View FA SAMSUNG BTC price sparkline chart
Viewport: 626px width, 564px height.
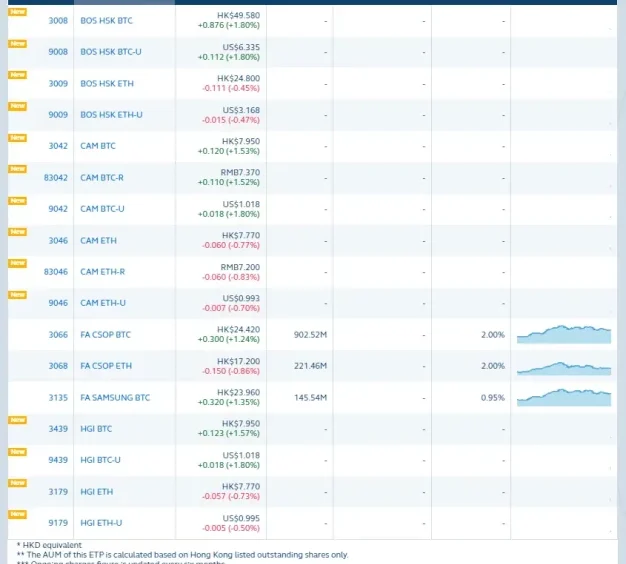(x=564, y=398)
